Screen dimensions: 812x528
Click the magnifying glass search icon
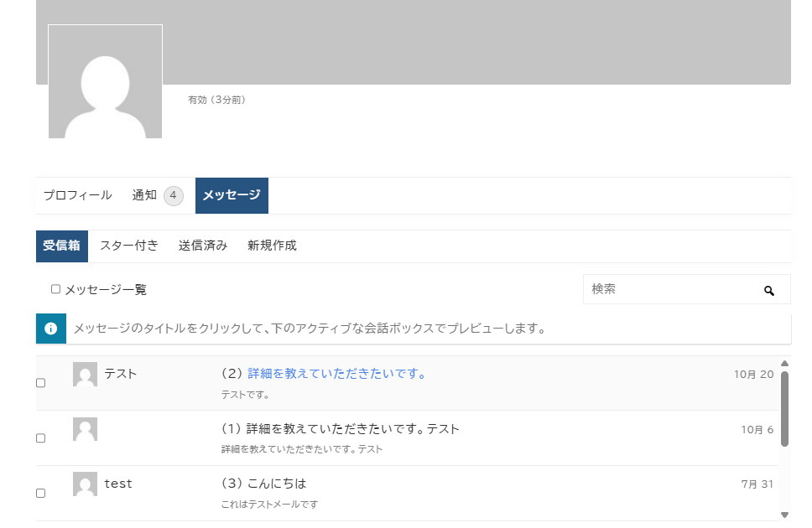(768, 290)
